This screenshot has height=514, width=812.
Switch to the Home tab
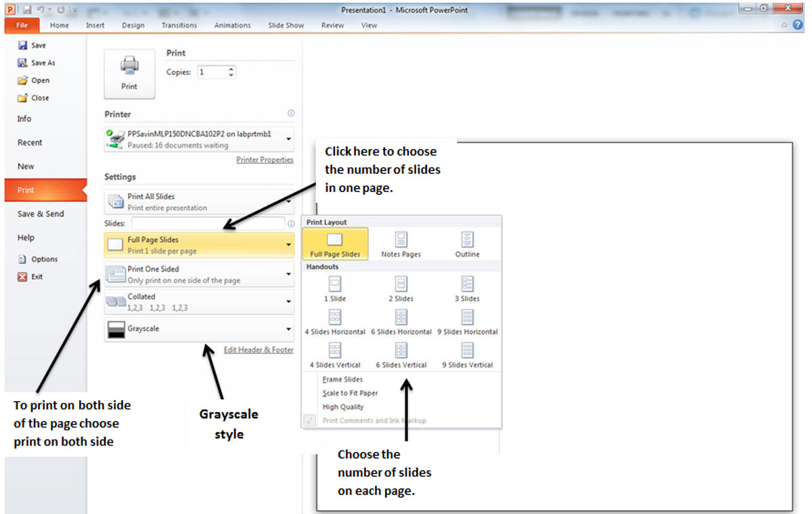[60, 25]
